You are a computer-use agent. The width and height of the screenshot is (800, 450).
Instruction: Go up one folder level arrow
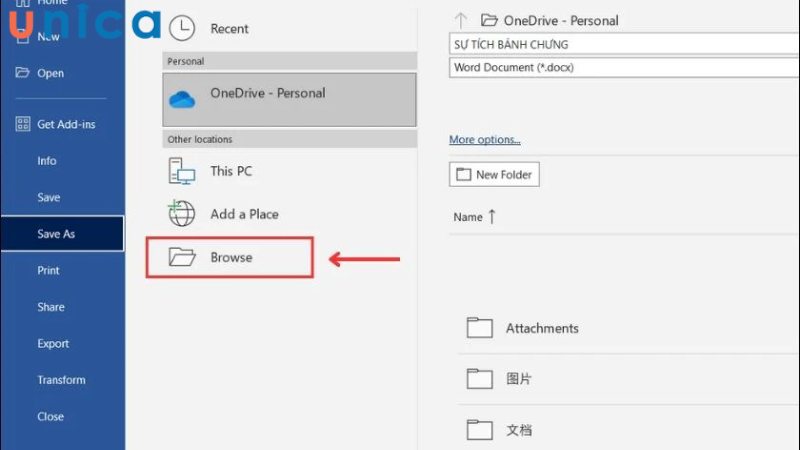(460, 20)
